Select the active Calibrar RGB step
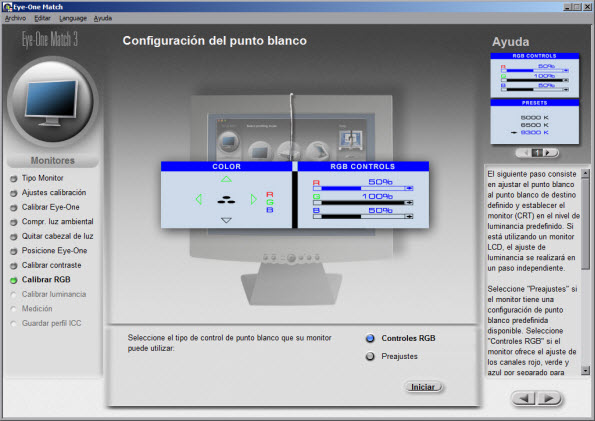The height and width of the screenshot is (421, 595). click(x=46, y=280)
